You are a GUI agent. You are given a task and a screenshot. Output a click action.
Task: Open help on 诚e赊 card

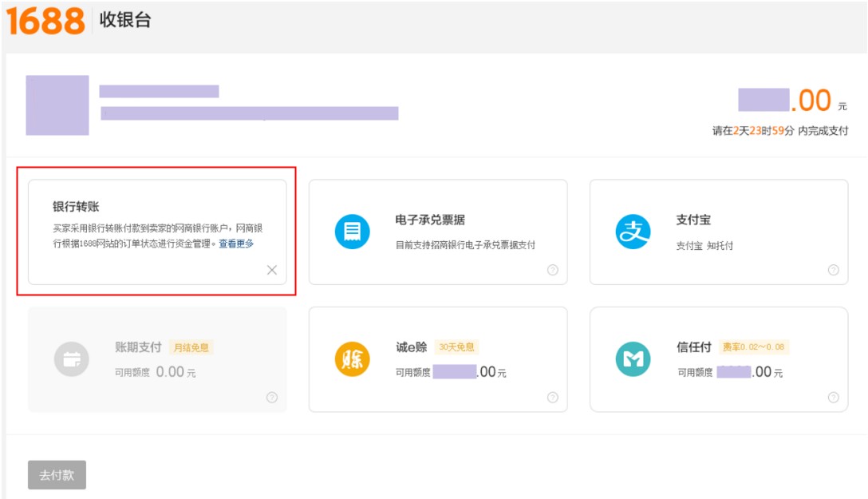(x=552, y=397)
